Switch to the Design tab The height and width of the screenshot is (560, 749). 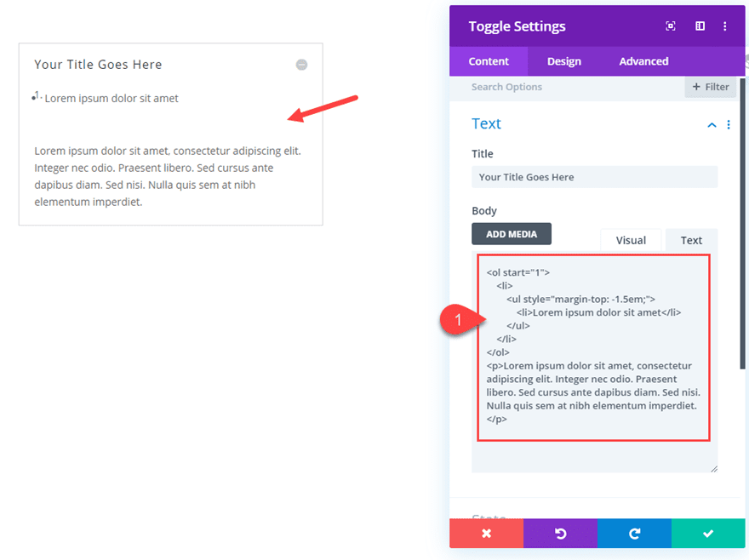563,60
